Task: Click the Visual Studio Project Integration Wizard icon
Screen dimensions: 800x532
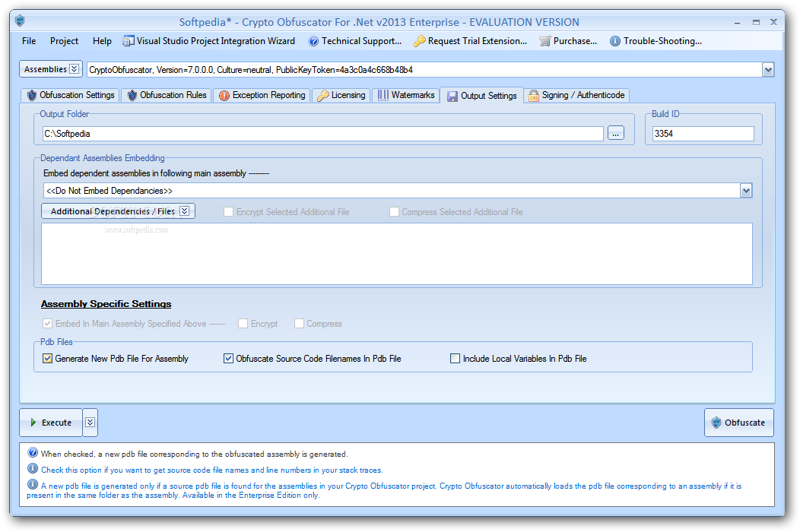Action: (129, 41)
